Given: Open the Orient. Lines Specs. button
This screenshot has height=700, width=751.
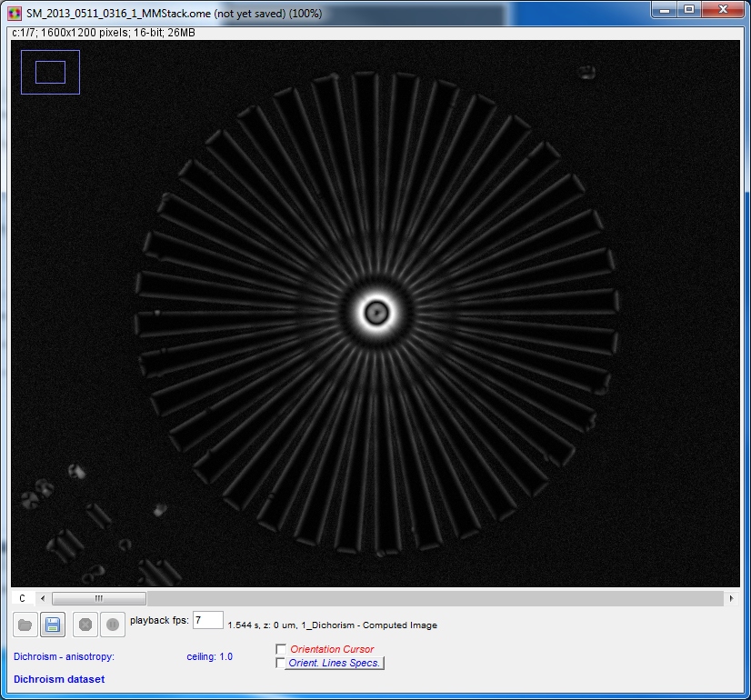Looking at the screenshot, I should [x=335, y=663].
